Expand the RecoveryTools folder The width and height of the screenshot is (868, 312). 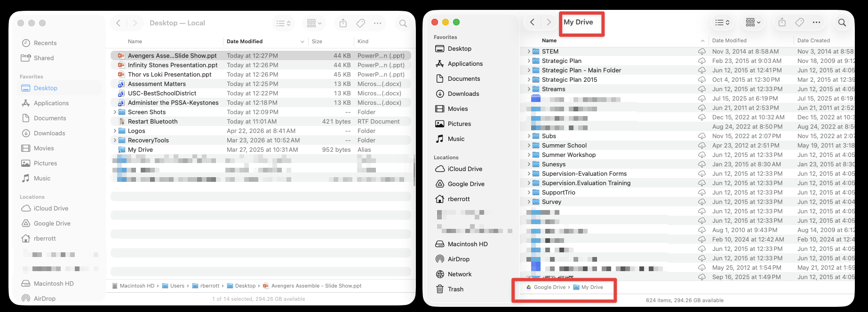tap(115, 140)
